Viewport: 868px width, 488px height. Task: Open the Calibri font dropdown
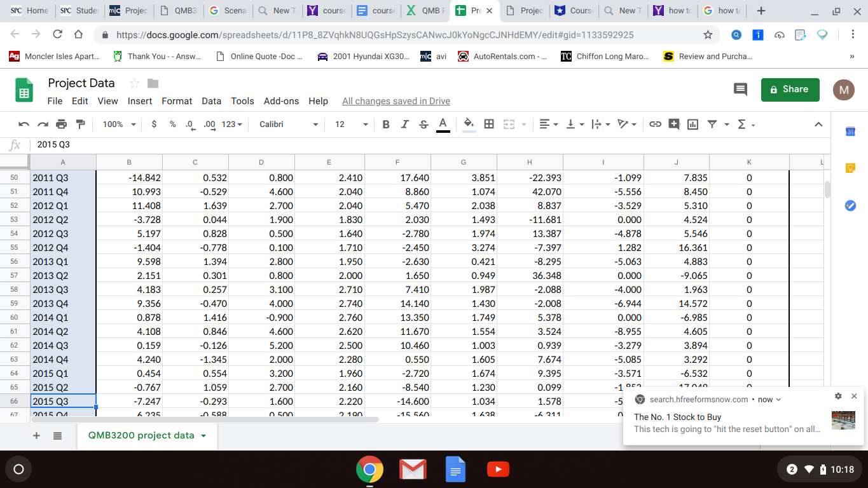click(289, 125)
